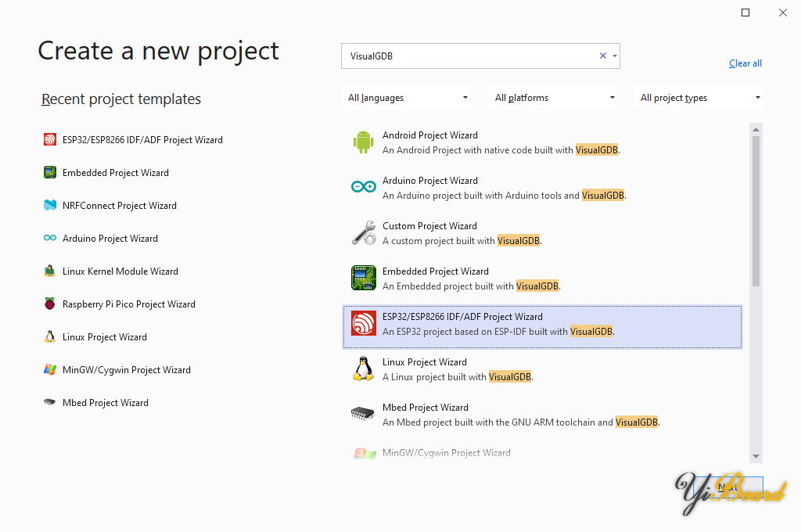This screenshot has width=801, height=532.
Task: Click the Mbed chip icon in results list
Action: point(363,413)
